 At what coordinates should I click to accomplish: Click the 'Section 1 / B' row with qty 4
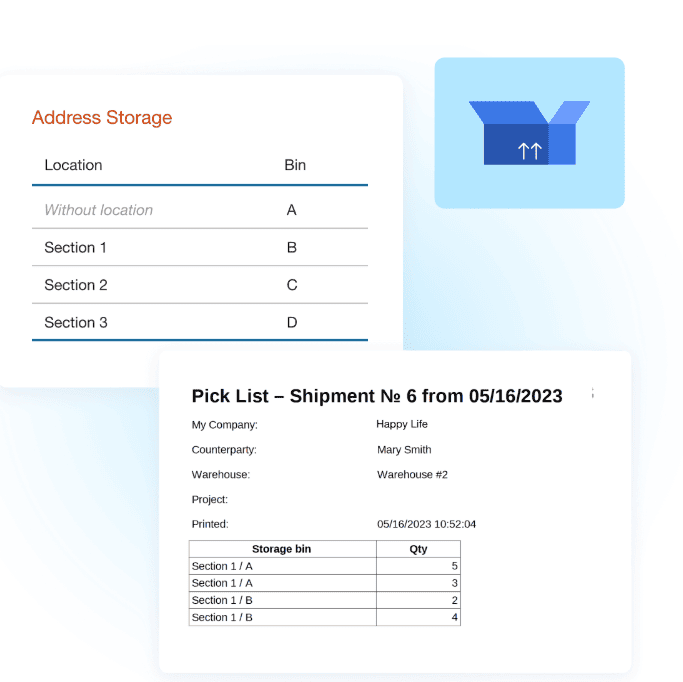point(325,617)
